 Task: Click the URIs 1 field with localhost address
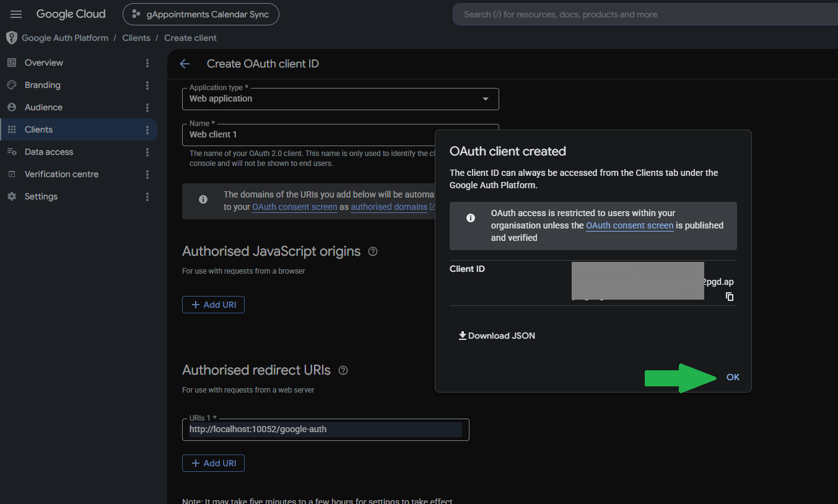[x=326, y=429]
